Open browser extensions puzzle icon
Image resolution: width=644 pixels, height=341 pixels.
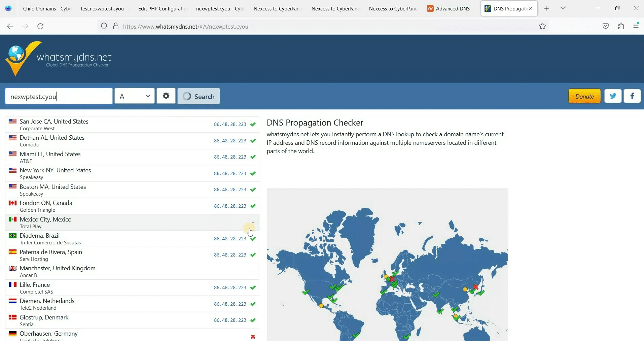(621, 26)
